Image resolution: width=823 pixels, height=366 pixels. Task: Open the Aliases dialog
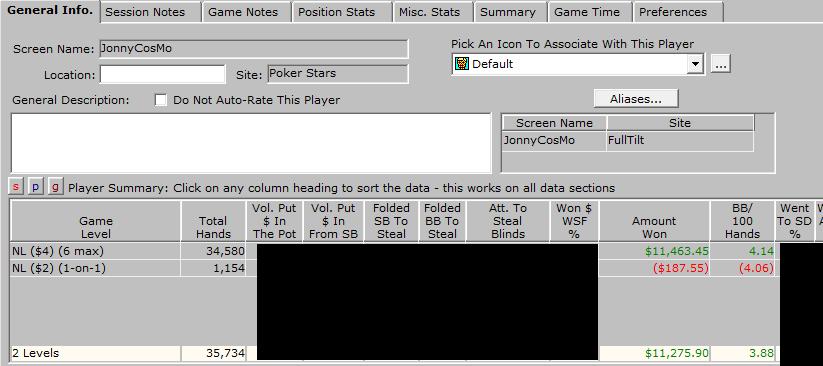pyautogui.click(x=636, y=99)
